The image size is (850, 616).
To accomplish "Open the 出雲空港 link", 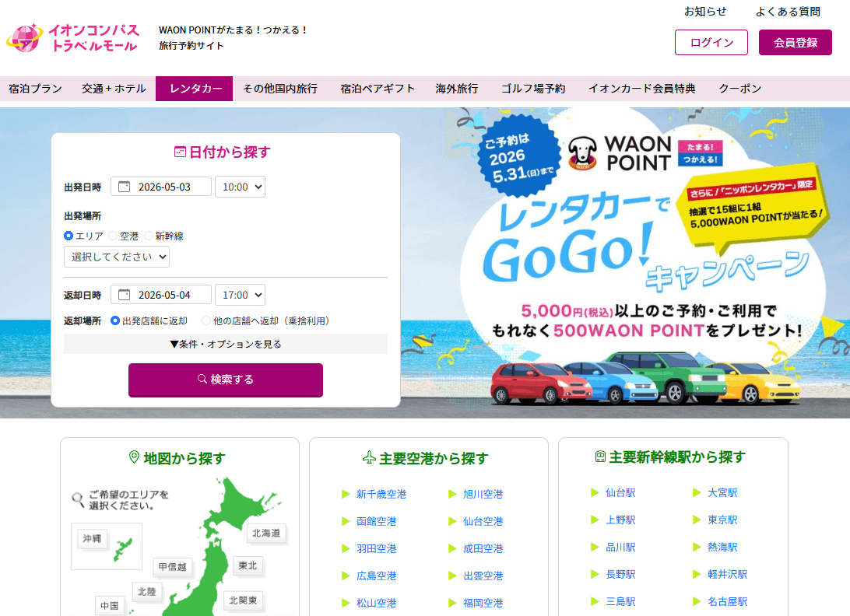I will point(483,576).
